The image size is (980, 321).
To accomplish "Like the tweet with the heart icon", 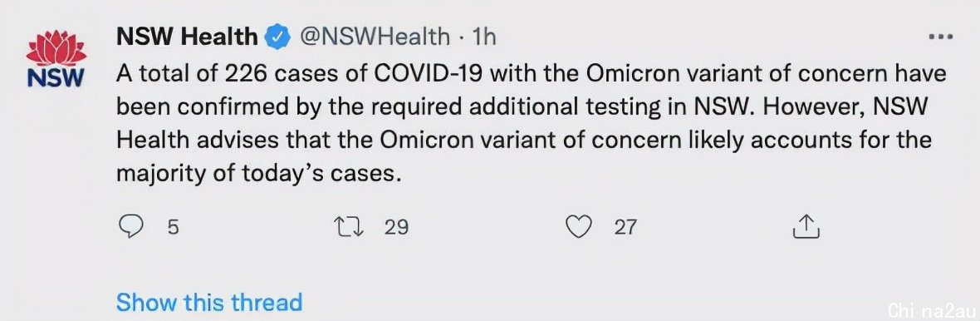I will tap(578, 226).
